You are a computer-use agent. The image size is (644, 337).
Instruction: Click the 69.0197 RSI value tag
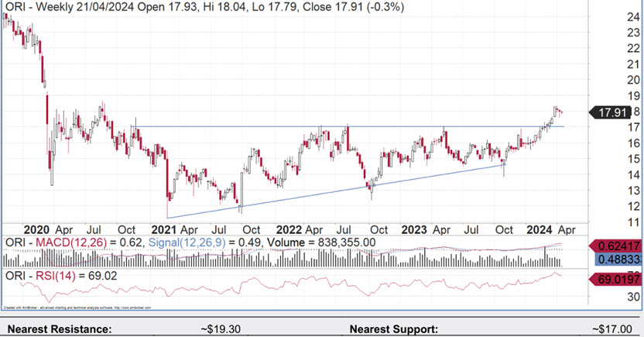(x=616, y=278)
